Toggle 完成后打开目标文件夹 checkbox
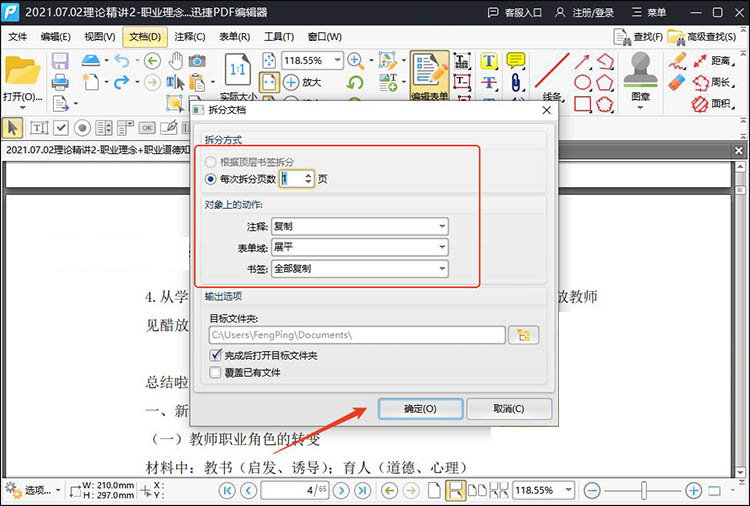This screenshot has height=506, width=750. 215,355
